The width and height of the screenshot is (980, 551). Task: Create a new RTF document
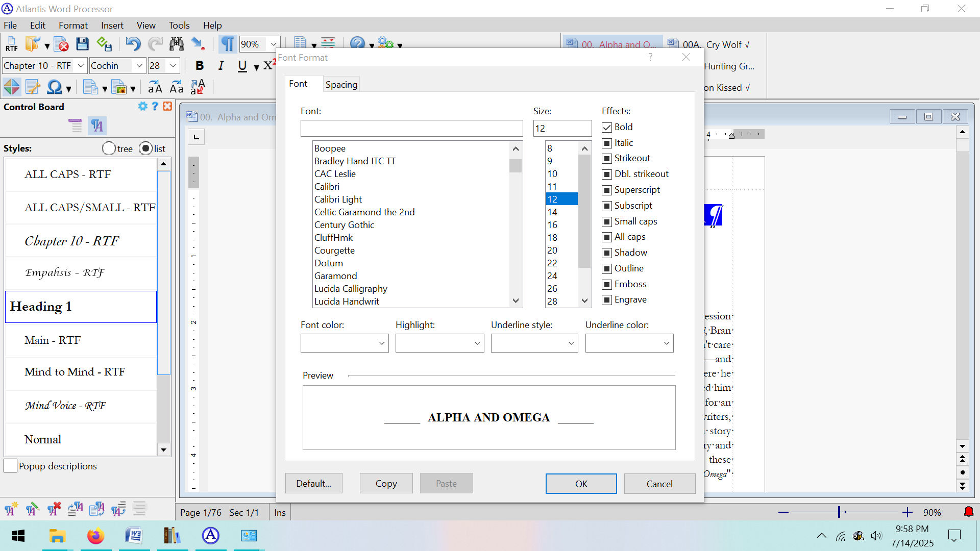point(11,44)
